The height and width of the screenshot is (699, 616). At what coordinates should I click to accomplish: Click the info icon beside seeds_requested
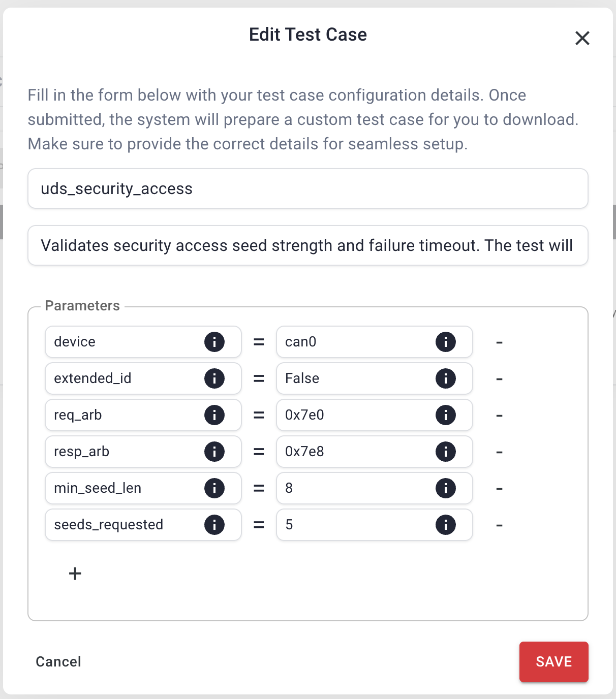click(214, 525)
